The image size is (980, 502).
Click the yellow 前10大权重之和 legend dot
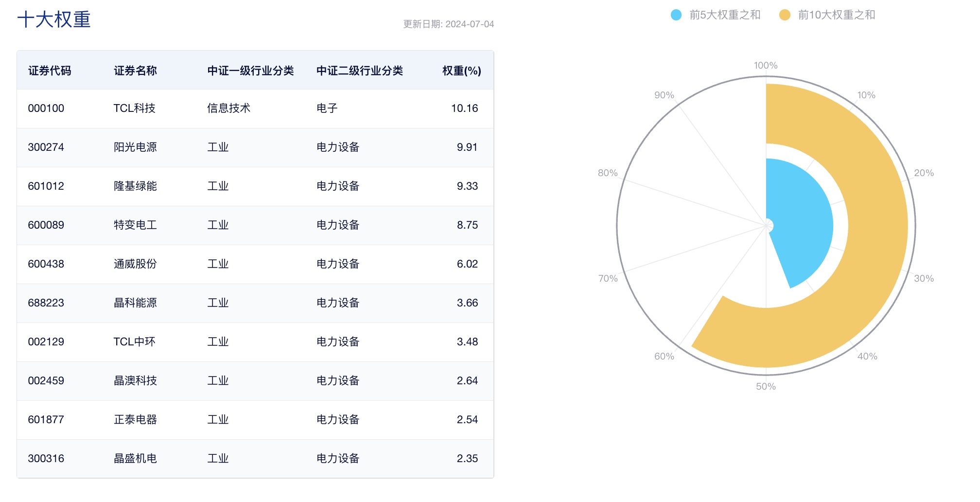(x=785, y=15)
